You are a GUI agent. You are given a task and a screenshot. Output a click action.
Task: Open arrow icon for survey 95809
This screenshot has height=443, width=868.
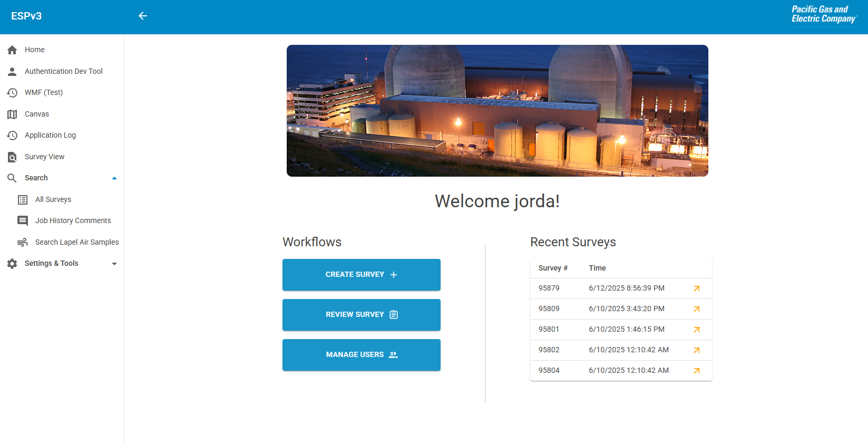pos(696,309)
